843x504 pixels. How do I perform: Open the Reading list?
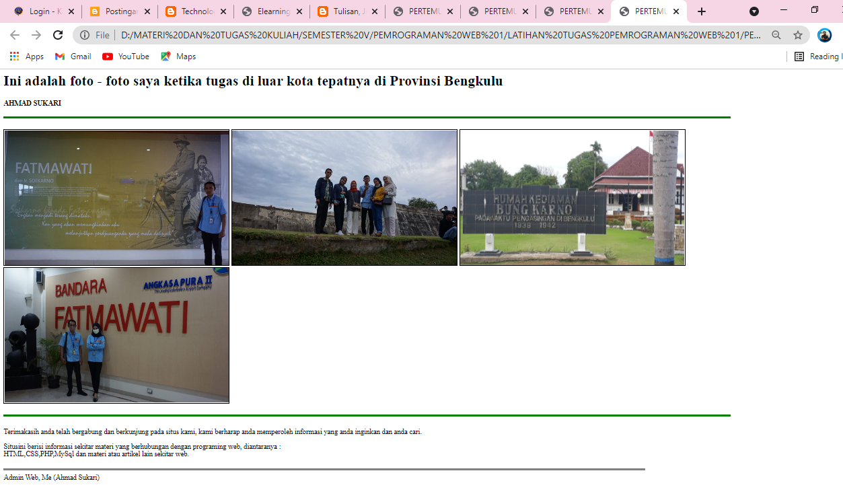(x=817, y=57)
